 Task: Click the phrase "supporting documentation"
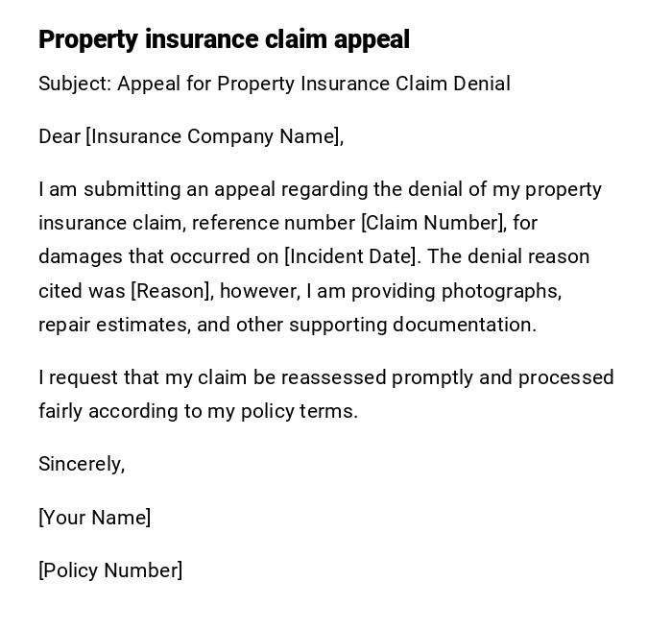412,325
